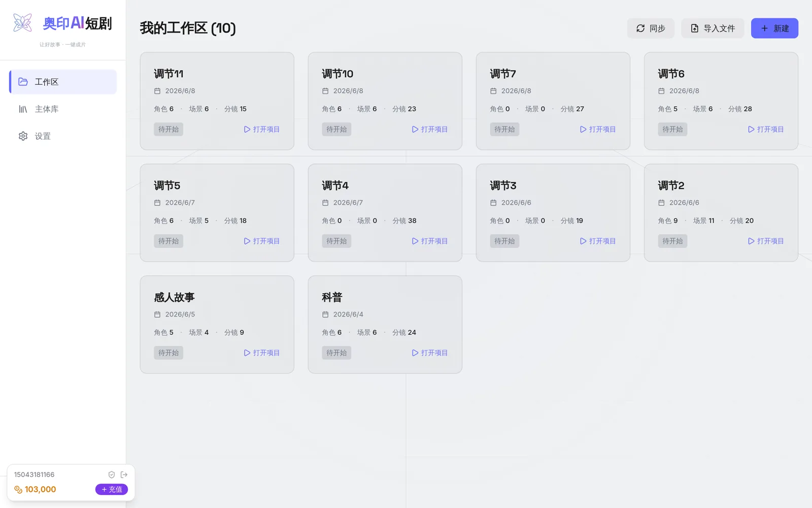
Task: Click the shield security icon beside account number
Action: pyautogui.click(x=112, y=474)
